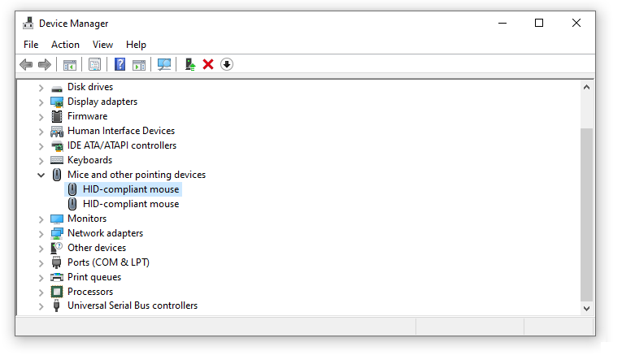
Task: Open the Action menu
Action: click(65, 45)
